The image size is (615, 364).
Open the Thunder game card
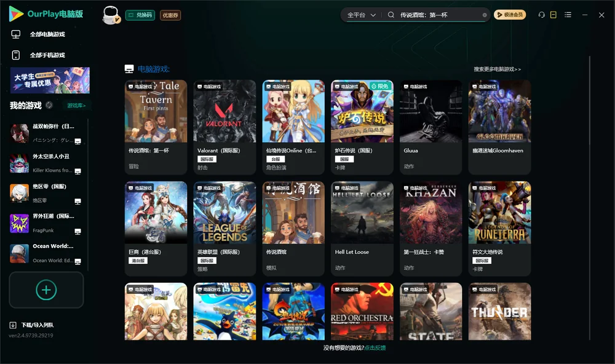tap(499, 312)
